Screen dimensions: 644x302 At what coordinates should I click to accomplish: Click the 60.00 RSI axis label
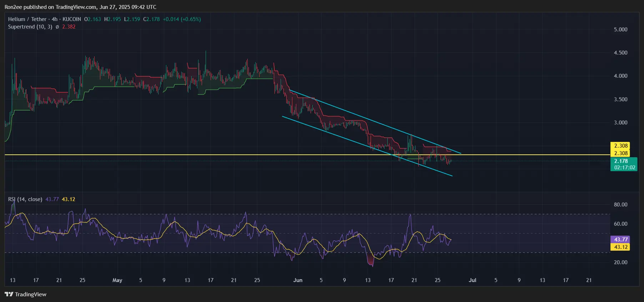620,224
